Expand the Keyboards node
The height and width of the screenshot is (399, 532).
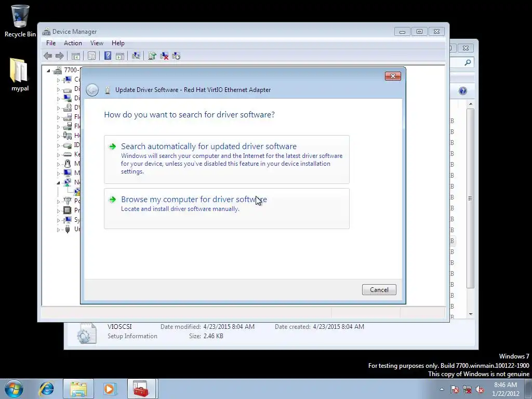pos(58,155)
